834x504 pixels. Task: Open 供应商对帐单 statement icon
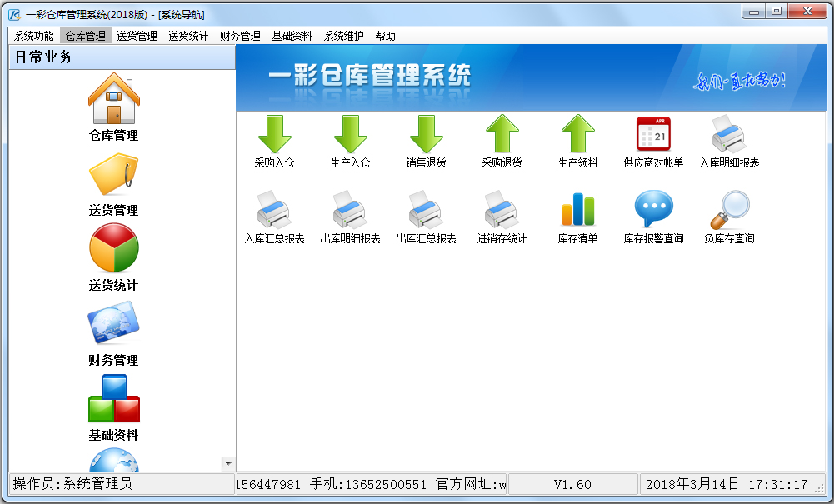point(653,140)
